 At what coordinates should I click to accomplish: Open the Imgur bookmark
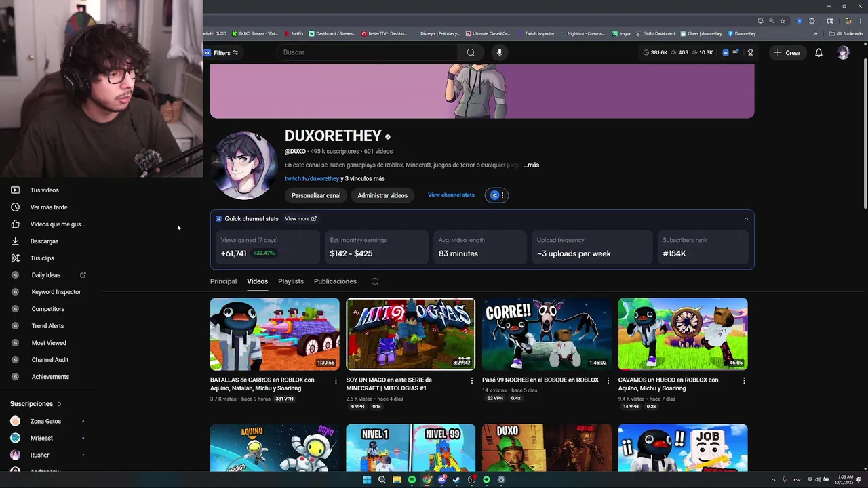click(x=621, y=33)
